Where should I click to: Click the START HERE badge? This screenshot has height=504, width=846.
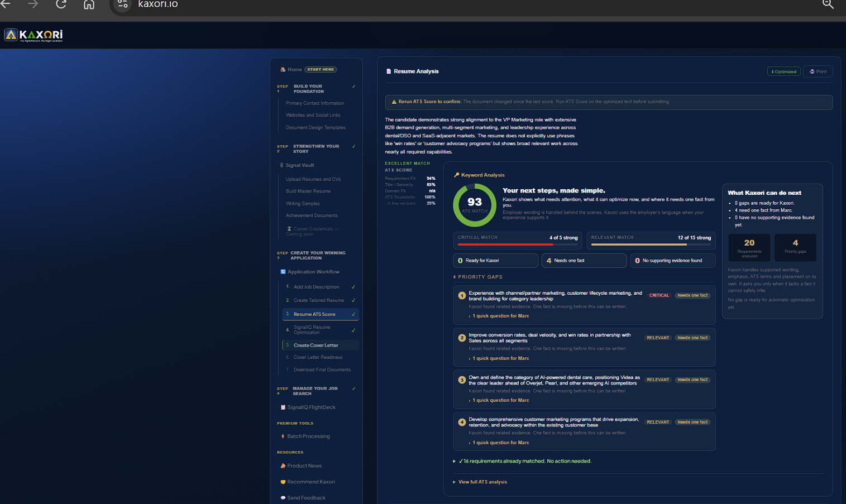[321, 70]
